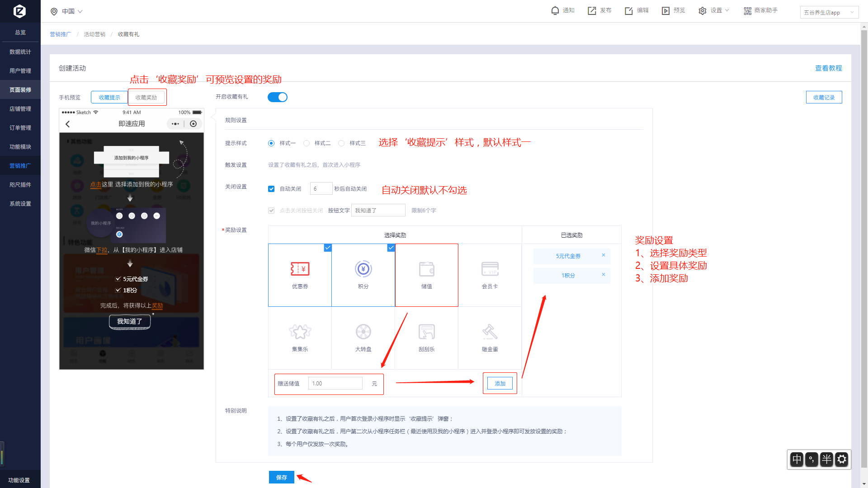Open 系统设置 in sidebar
Image resolution: width=868 pixels, height=488 pixels.
coord(20,204)
